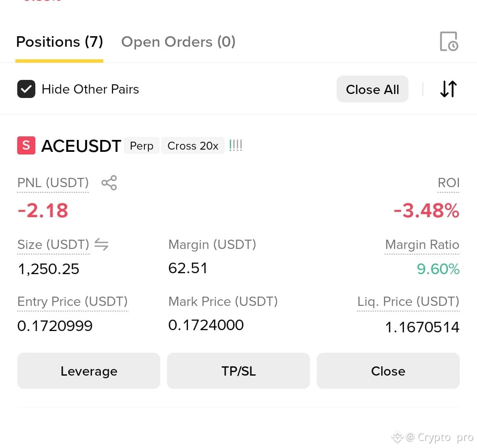Switch to Open Orders (0) tab
Image resolution: width=477 pixels, height=448 pixels.
pyautogui.click(x=178, y=41)
